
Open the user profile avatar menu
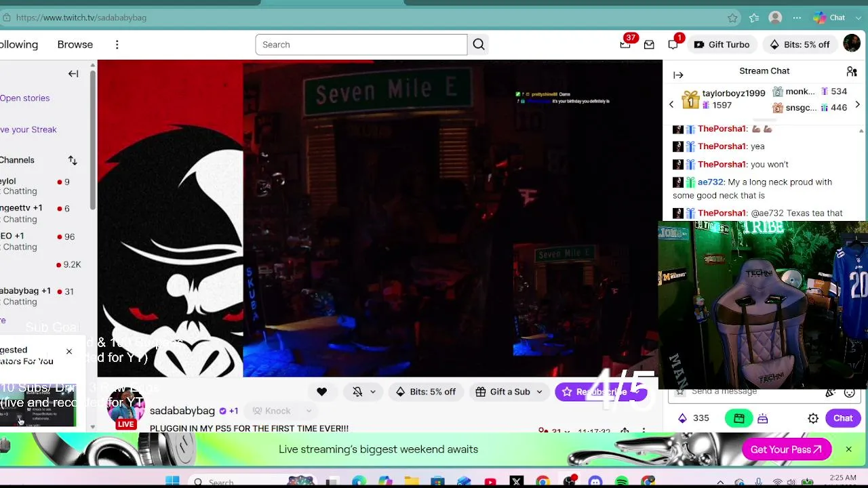click(852, 44)
